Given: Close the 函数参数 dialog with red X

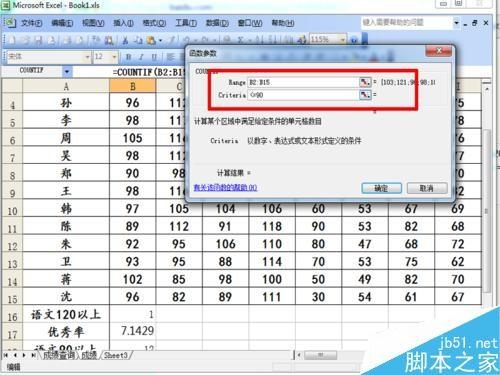Looking at the screenshot, I should tap(438, 51).
